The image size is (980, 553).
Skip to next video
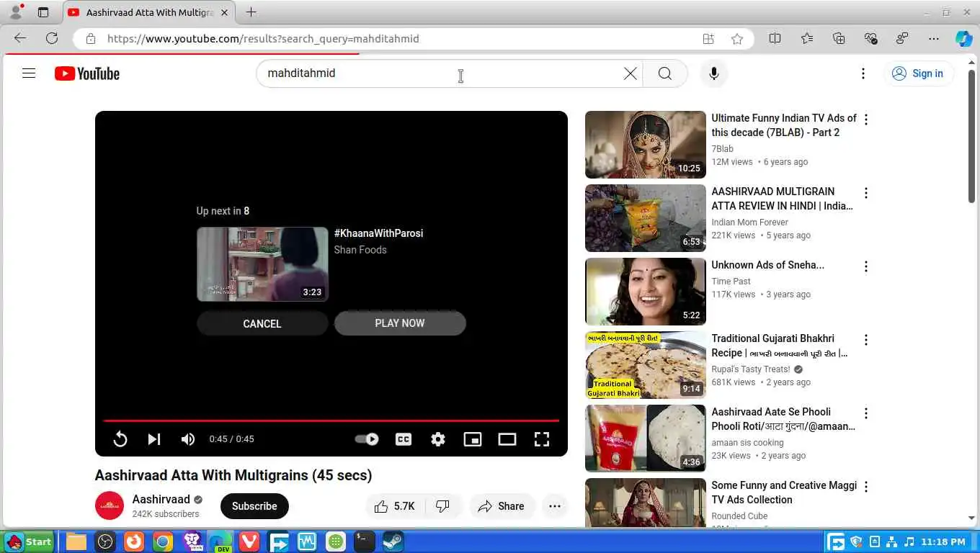pyautogui.click(x=154, y=439)
